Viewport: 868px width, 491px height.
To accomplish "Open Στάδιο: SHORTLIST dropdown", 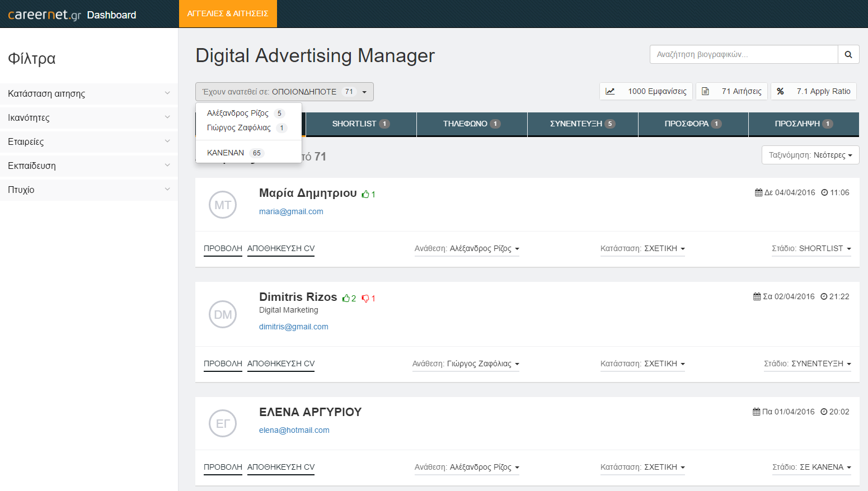I will 811,249.
